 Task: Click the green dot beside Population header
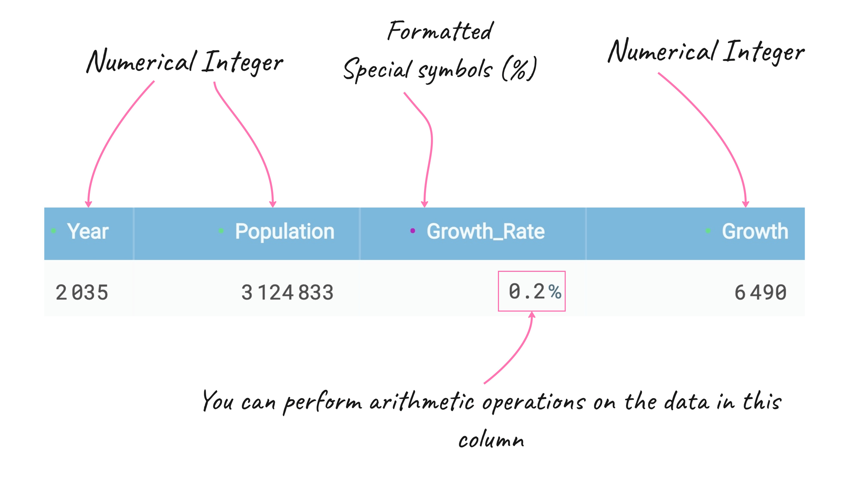(x=221, y=231)
